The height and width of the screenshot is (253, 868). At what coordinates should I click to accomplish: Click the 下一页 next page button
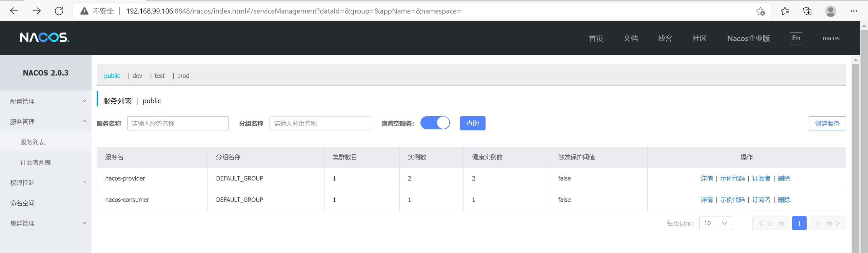click(827, 223)
